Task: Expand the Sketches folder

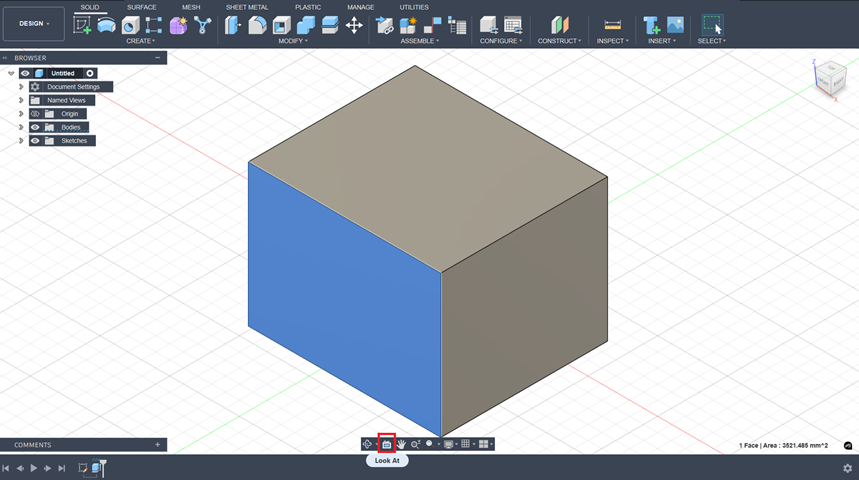Action: [x=21, y=141]
